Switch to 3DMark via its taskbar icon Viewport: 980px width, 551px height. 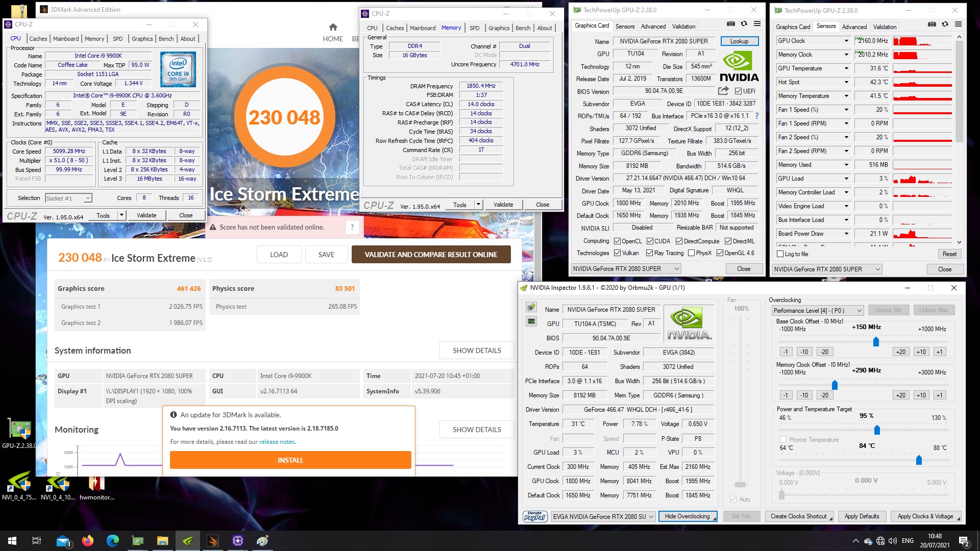(213, 540)
